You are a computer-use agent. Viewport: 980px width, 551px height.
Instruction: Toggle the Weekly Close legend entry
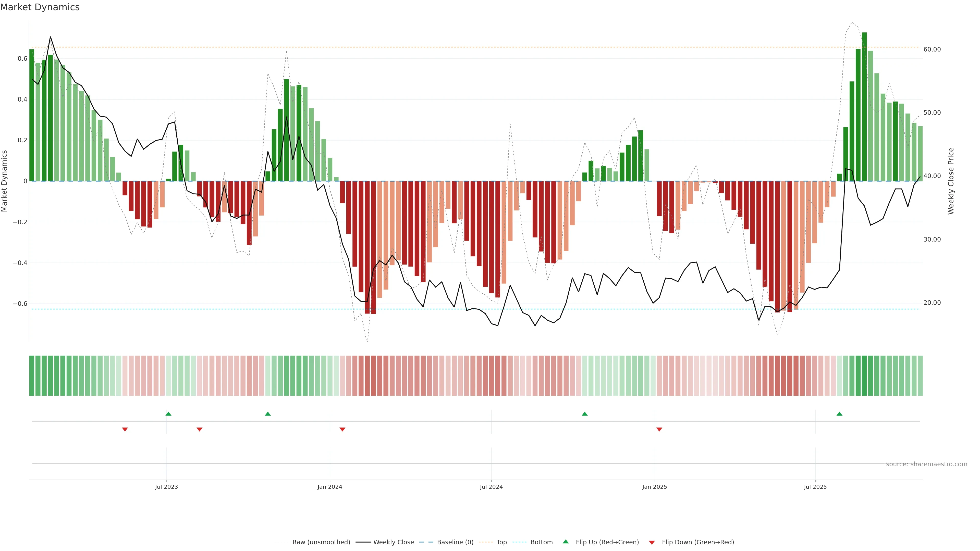pyautogui.click(x=393, y=542)
